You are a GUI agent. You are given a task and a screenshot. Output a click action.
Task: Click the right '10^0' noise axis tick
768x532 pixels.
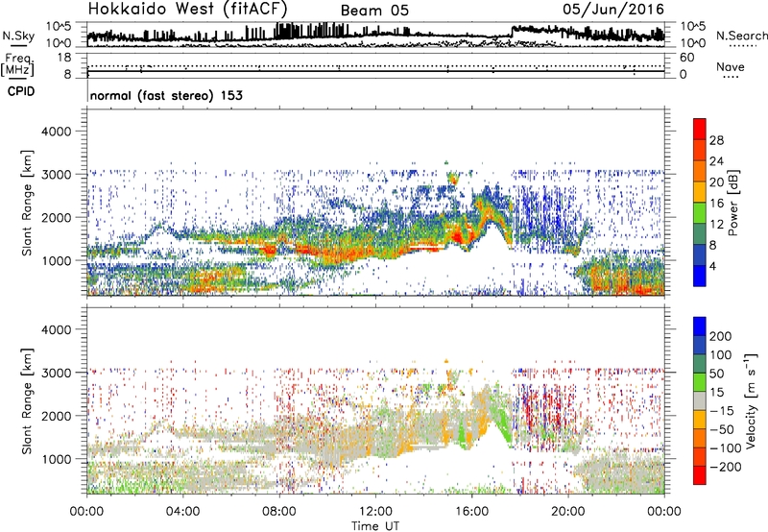point(692,43)
